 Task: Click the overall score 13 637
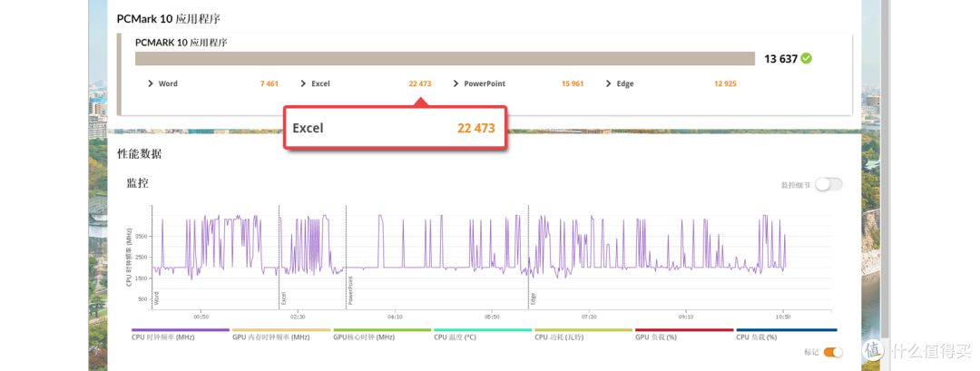point(780,59)
